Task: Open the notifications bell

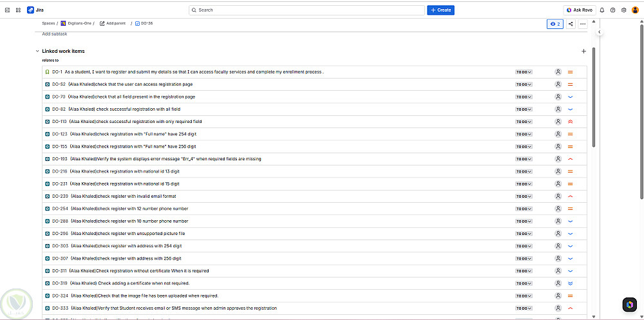Action: [602, 10]
